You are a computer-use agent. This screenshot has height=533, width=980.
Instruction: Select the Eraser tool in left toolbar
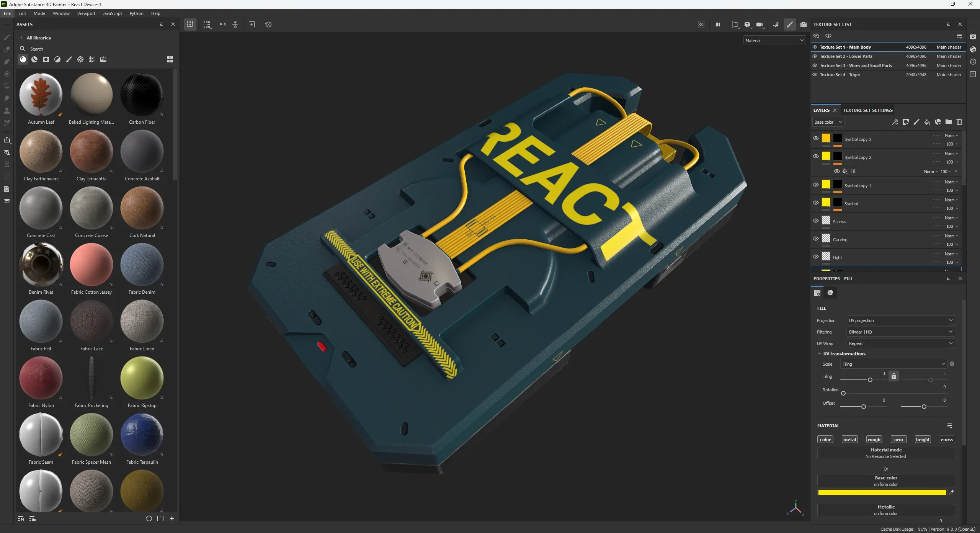point(7,49)
